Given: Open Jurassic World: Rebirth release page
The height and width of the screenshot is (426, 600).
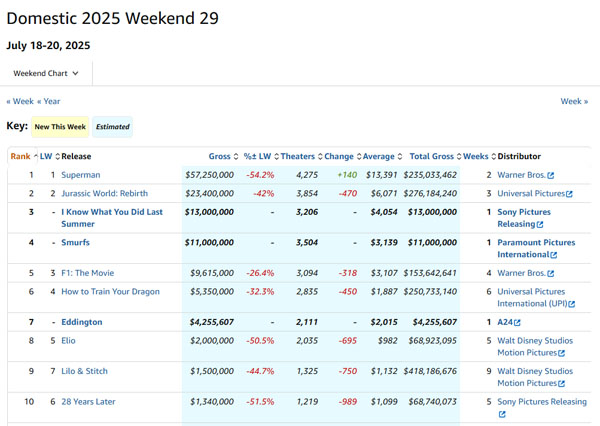Looking at the screenshot, I should (x=104, y=193).
